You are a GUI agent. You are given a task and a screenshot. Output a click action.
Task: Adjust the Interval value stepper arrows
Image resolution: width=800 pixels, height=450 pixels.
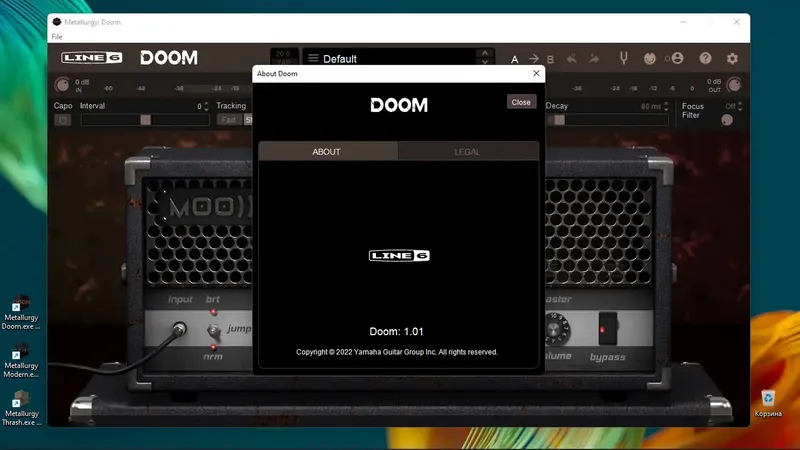(x=206, y=106)
